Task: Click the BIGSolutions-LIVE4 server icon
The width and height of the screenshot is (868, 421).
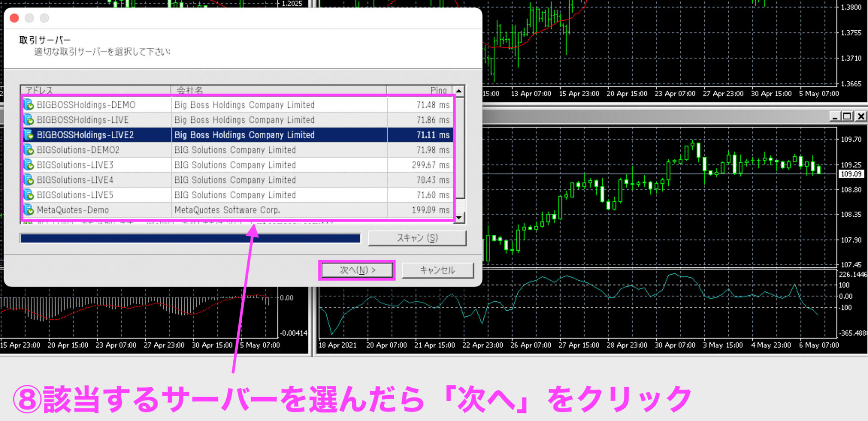Action: 29,180
